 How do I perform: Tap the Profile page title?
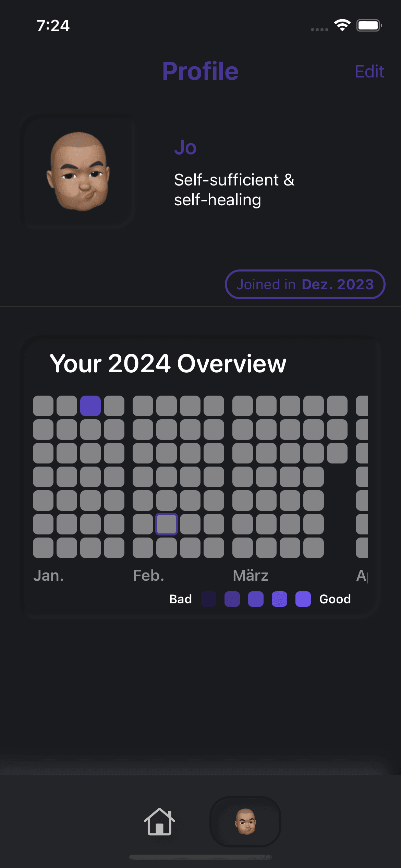200,71
